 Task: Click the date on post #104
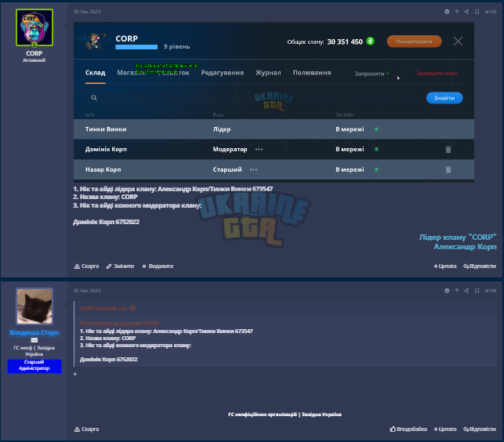coord(87,291)
